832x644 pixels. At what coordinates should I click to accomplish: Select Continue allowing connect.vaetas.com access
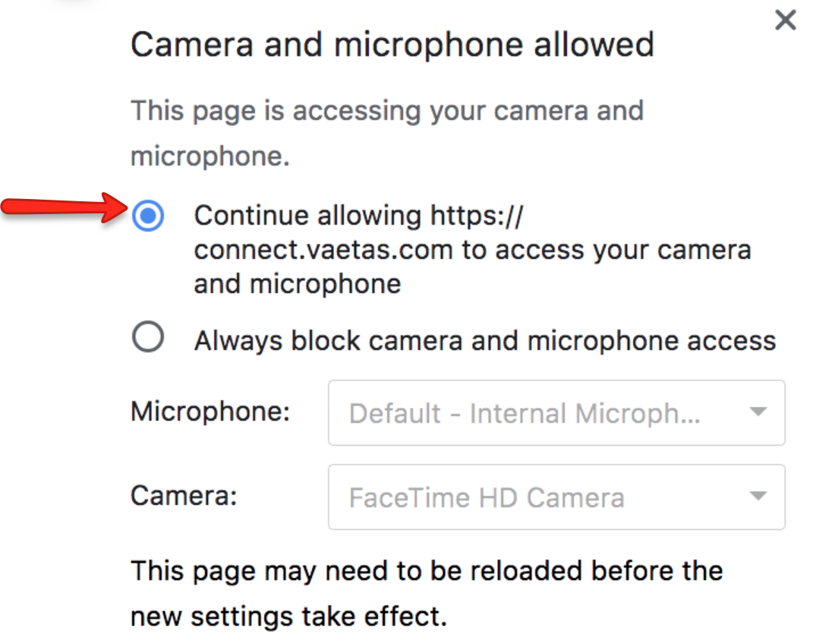point(148,216)
